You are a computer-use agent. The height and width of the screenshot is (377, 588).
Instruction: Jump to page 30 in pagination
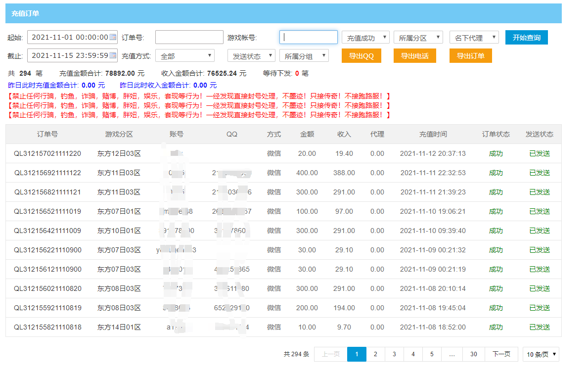474,354
